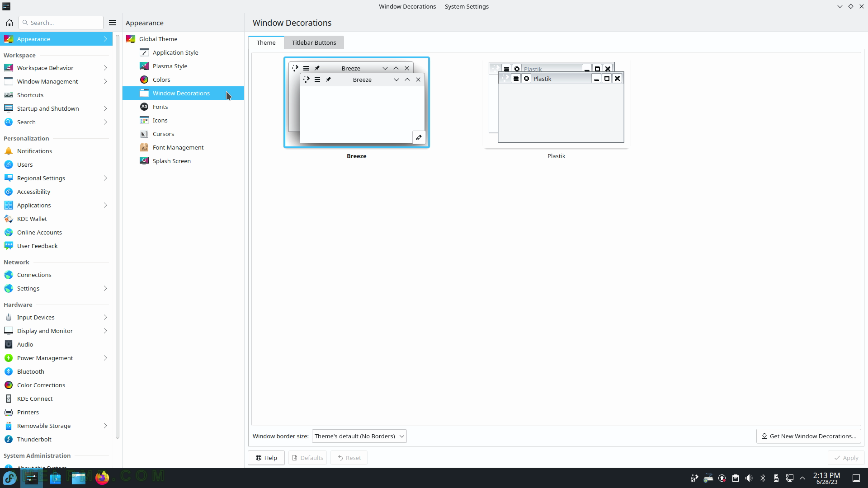This screenshot has width=868, height=488.
Task: Click the clock in the taskbar
Action: [826, 478]
